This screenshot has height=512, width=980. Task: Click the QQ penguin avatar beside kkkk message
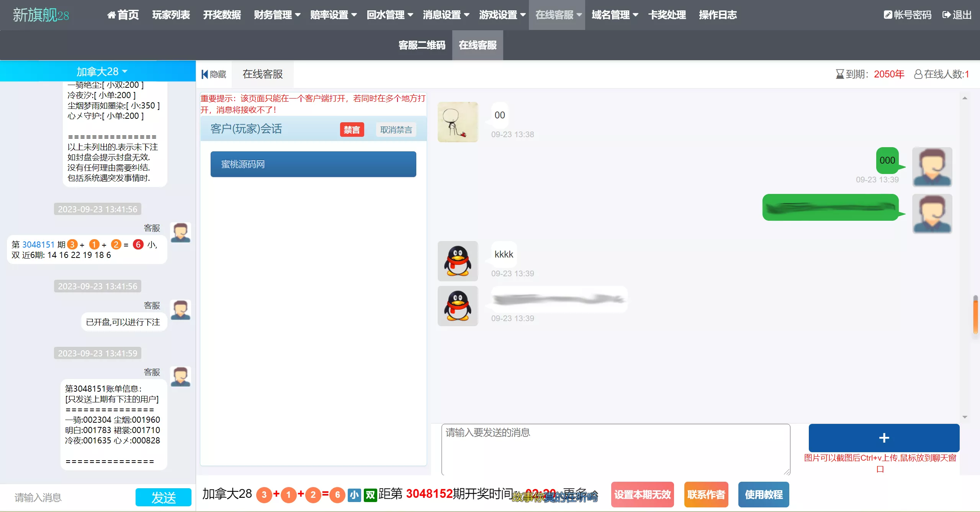457,261
